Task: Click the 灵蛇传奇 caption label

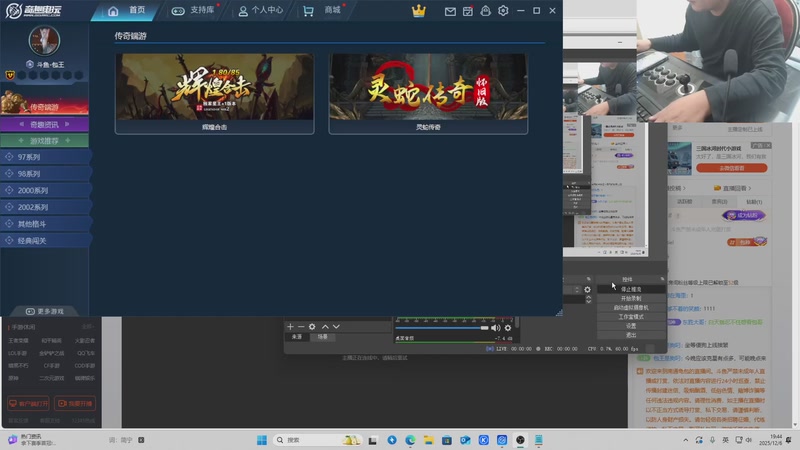Action: pos(428,127)
